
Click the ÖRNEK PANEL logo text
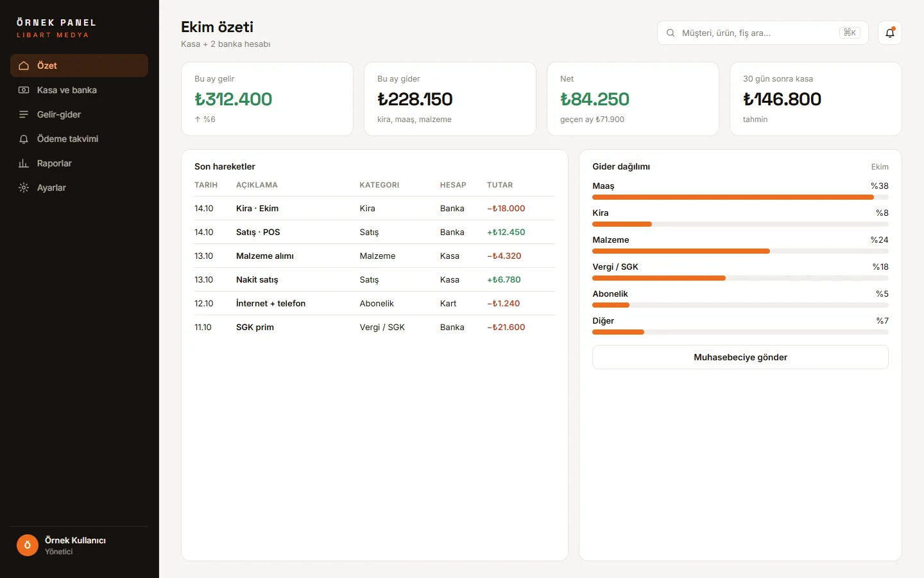pos(56,22)
